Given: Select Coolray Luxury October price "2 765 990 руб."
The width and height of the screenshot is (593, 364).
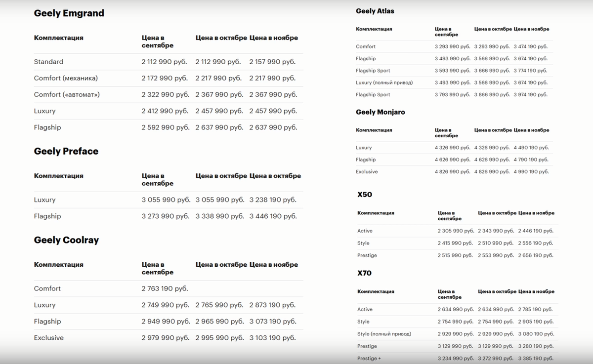Looking at the screenshot, I should click(219, 305).
